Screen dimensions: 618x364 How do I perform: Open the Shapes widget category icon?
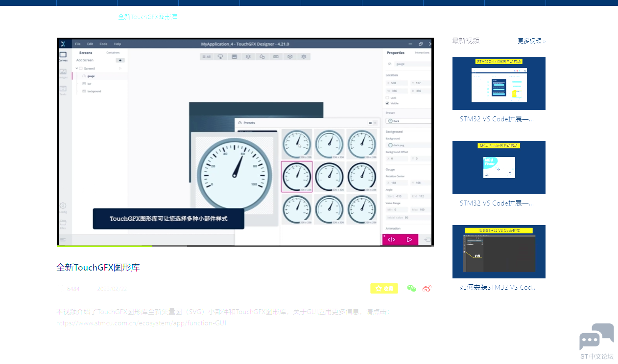tap(262, 57)
